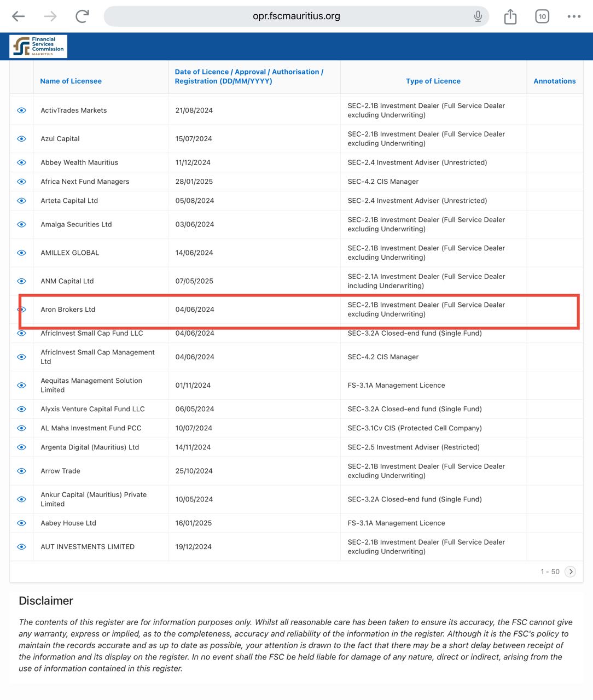The height and width of the screenshot is (700, 593).
Task: Open eye icon for AUT INVESTMENTS LIMITED
Action: tap(22, 547)
